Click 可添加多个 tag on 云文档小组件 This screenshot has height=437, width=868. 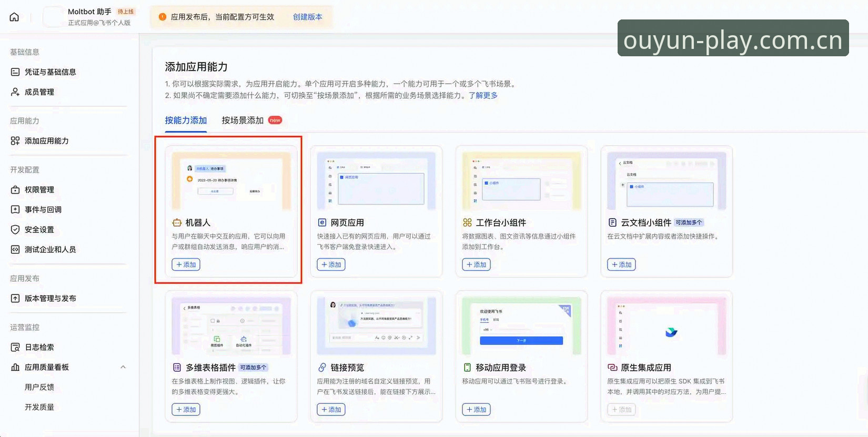(x=689, y=222)
